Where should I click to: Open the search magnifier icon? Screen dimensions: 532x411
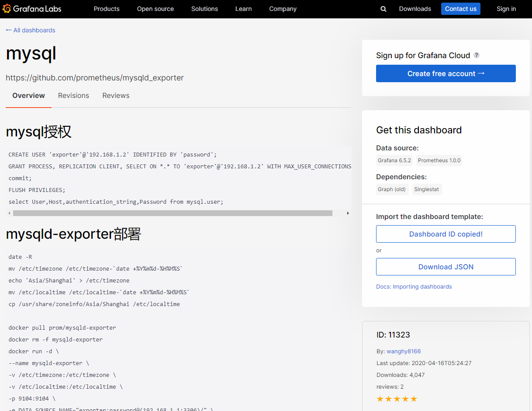point(383,9)
